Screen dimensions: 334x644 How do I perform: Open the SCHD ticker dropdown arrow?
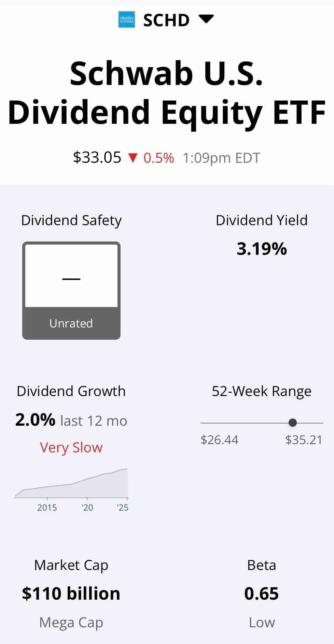[206, 19]
